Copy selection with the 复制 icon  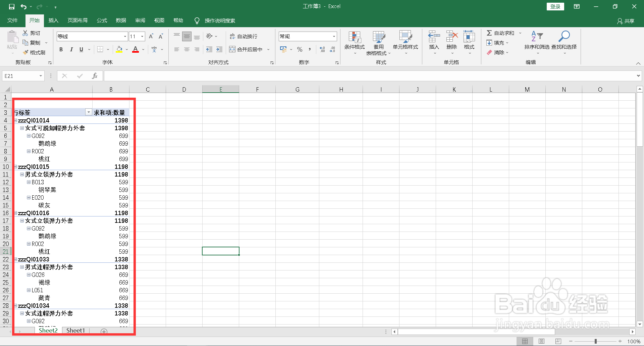coord(25,43)
